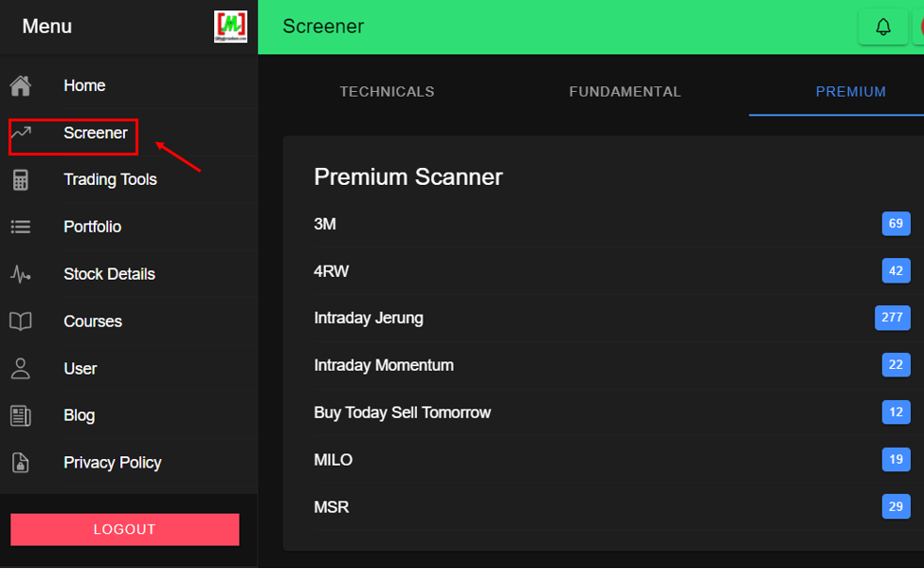The height and width of the screenshot is (569, 924).
Task: Click the LOGOUT button
Action: tap(124, 529)
